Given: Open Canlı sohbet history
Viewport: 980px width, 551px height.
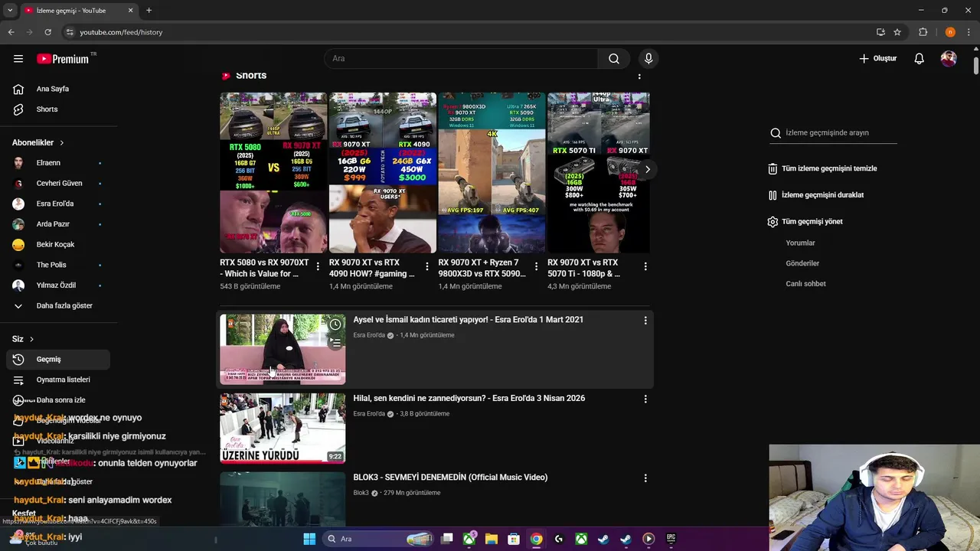Looking at the screenshot, I should coord(805,284).
